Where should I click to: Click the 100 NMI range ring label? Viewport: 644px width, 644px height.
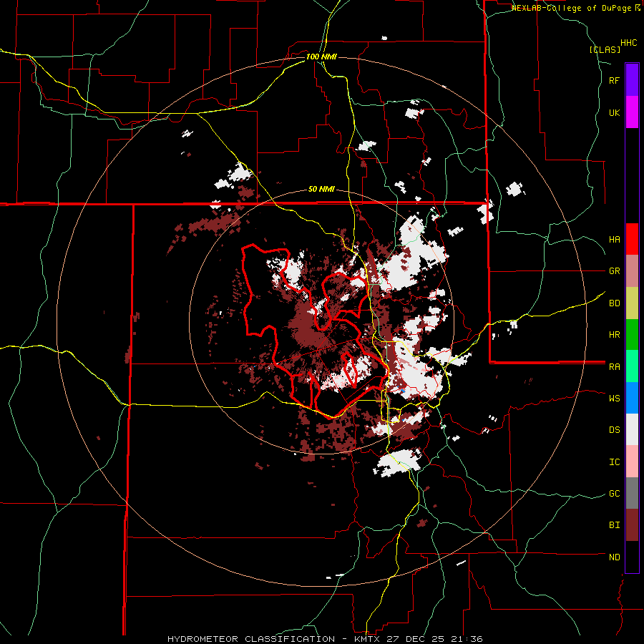[x=321, y=57]
